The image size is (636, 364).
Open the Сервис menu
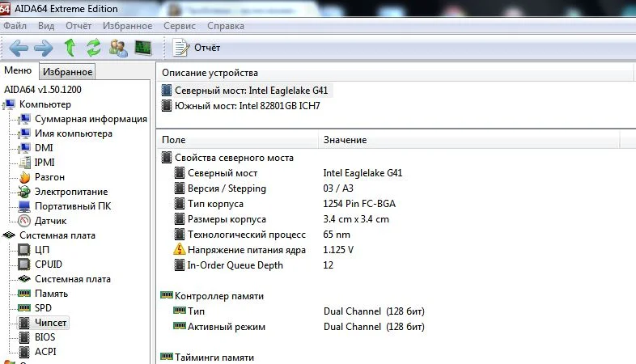[180, 26]
